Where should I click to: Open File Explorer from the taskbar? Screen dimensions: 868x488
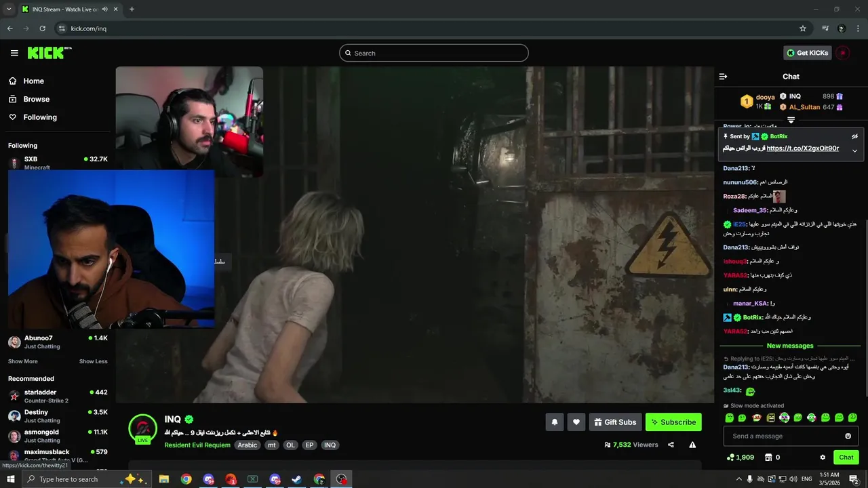click(x=164, y=479)
